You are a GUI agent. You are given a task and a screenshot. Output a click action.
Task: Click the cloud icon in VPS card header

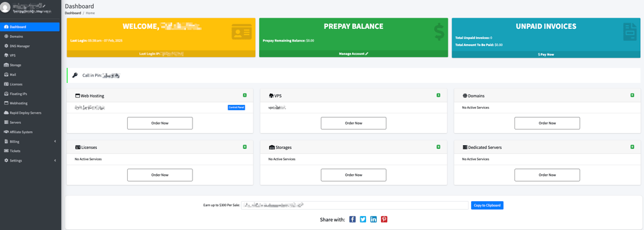click(x=271, y=96)
